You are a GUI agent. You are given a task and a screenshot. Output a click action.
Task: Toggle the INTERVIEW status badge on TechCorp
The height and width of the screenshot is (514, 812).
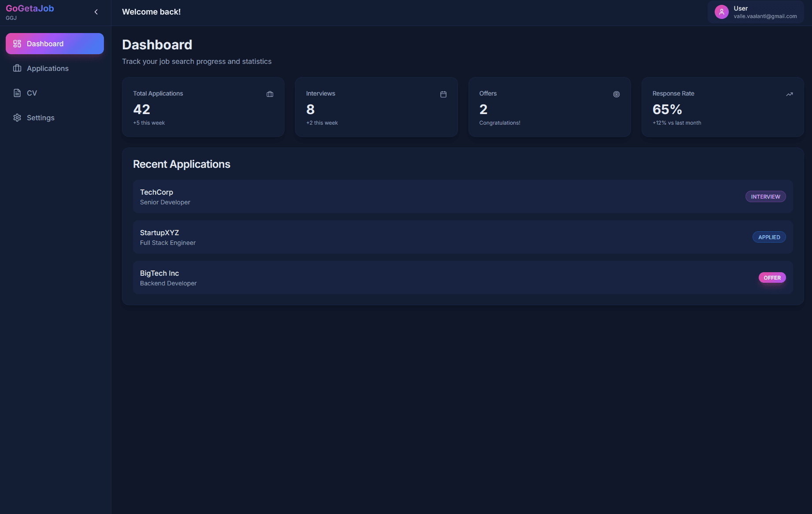click(x=765, y=196)
